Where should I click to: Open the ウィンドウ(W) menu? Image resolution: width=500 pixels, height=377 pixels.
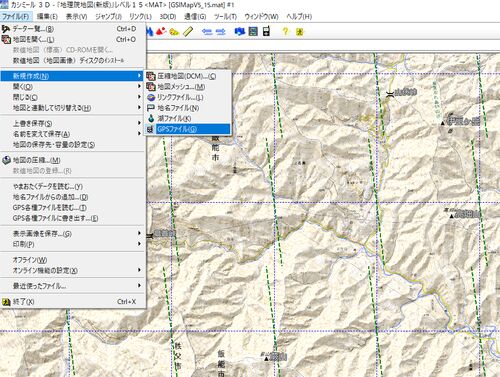(261, 16)
